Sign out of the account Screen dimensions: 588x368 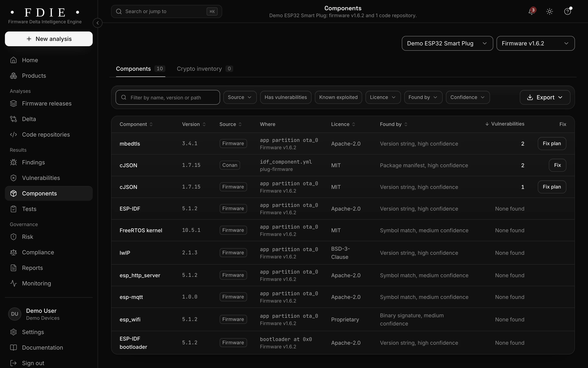pos(49,363)
